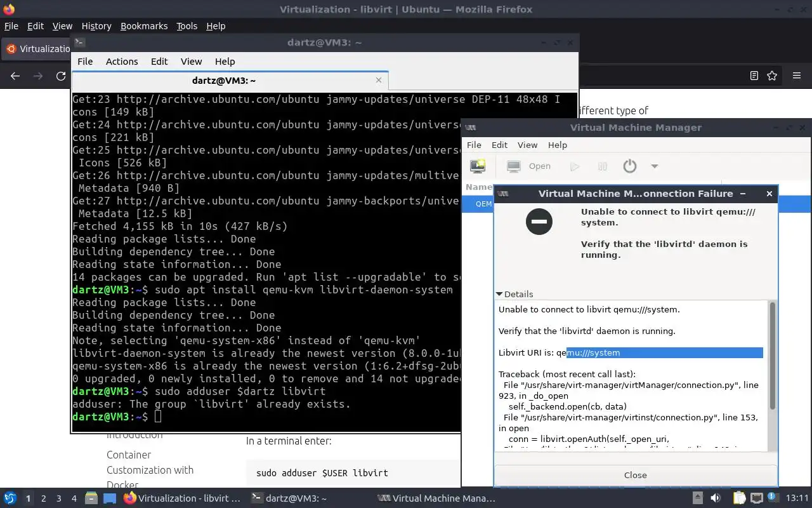Open the Firefox History menu
This screenshot has width=812, height=508.
96,26
